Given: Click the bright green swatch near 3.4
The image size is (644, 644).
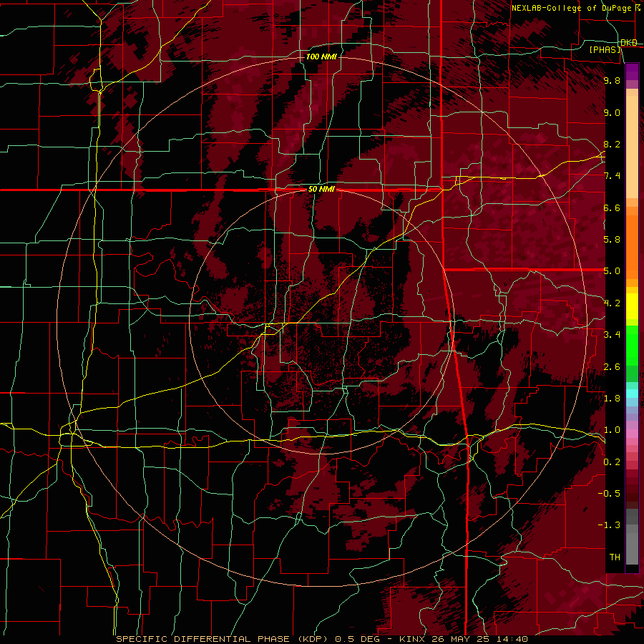Looking at the screenshot, I should (x=632, y=345).
